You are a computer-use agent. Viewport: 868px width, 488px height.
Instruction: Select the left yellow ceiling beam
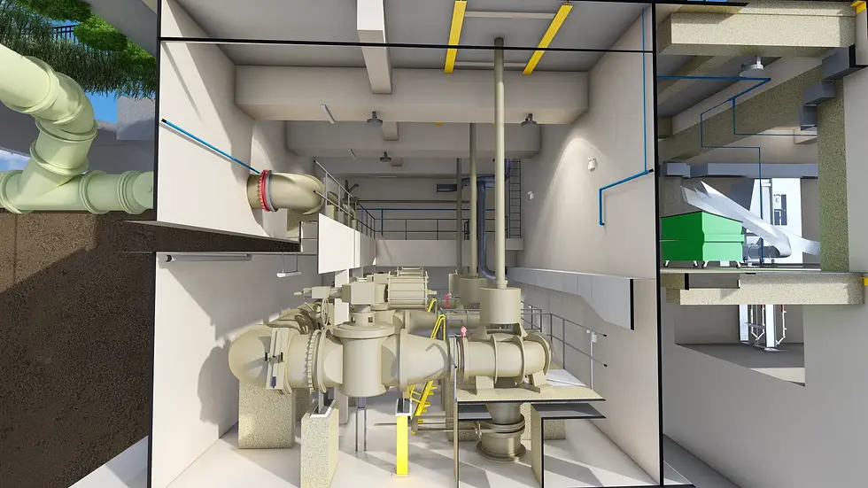tap(455, 36)
